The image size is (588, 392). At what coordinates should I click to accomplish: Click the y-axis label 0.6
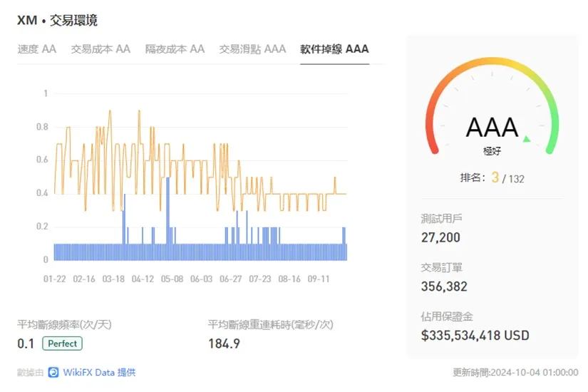42,160
